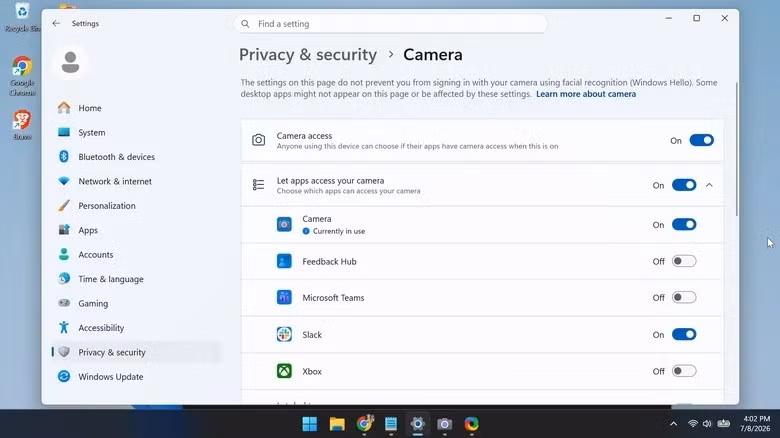Open Bluetooth & devices settings

137,157
